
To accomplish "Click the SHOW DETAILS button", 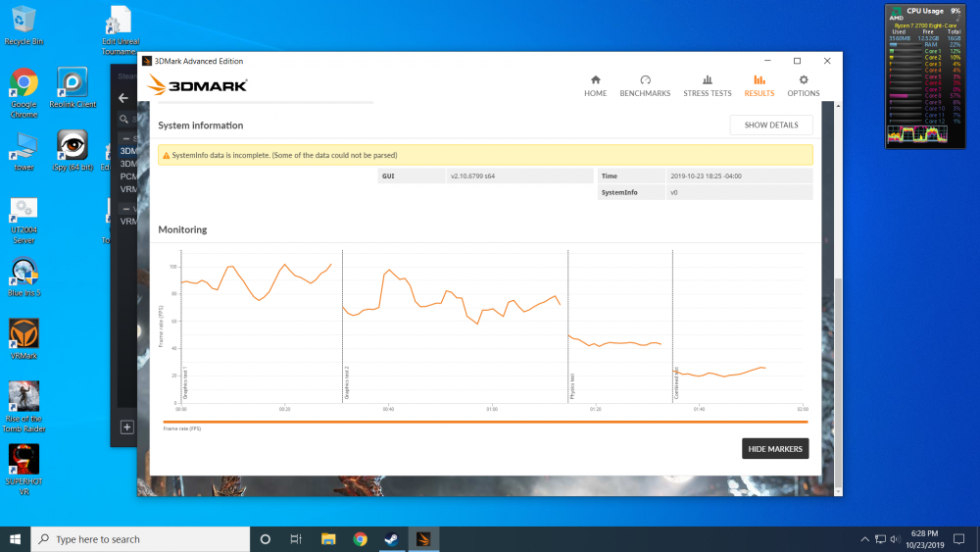I will pyautogui.click(x=771, y=125).
